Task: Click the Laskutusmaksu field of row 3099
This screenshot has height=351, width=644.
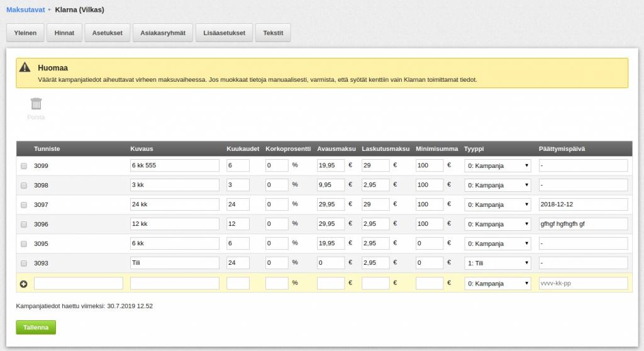Action: coord(375,165)
